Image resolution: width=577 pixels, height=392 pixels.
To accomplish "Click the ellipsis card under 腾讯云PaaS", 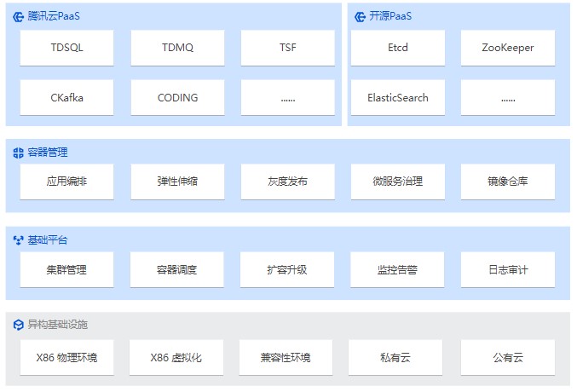I will coord(288,97).
